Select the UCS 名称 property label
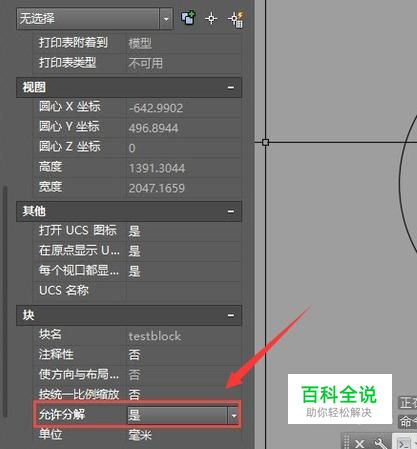 click(x=64, y=291)
